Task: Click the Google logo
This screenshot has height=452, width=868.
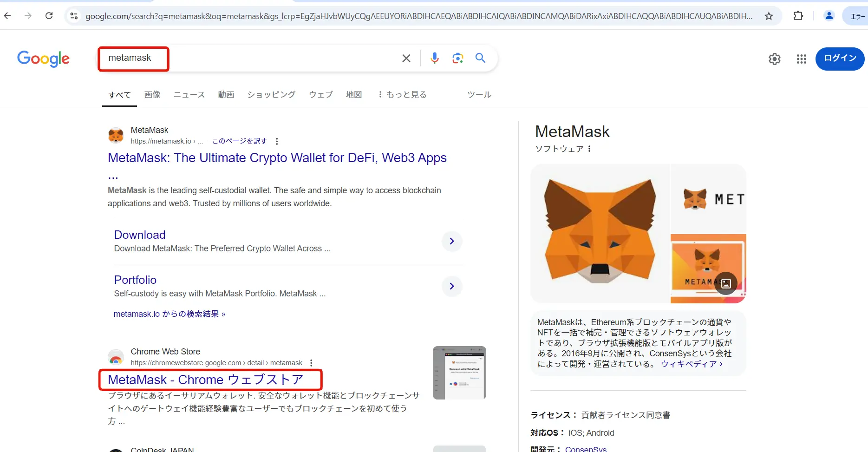Action: pyautogui.click(x=43, y=59)
